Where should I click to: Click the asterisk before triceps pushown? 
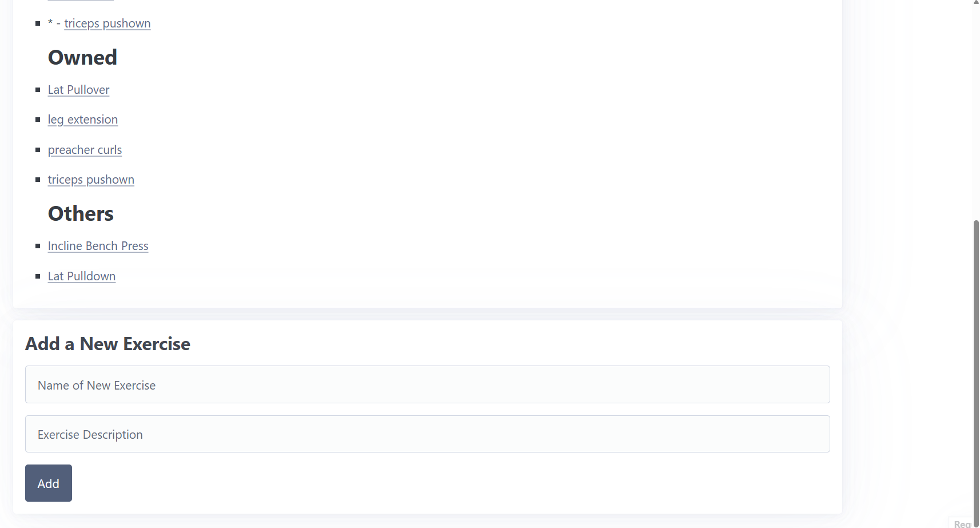click(50, 22)
